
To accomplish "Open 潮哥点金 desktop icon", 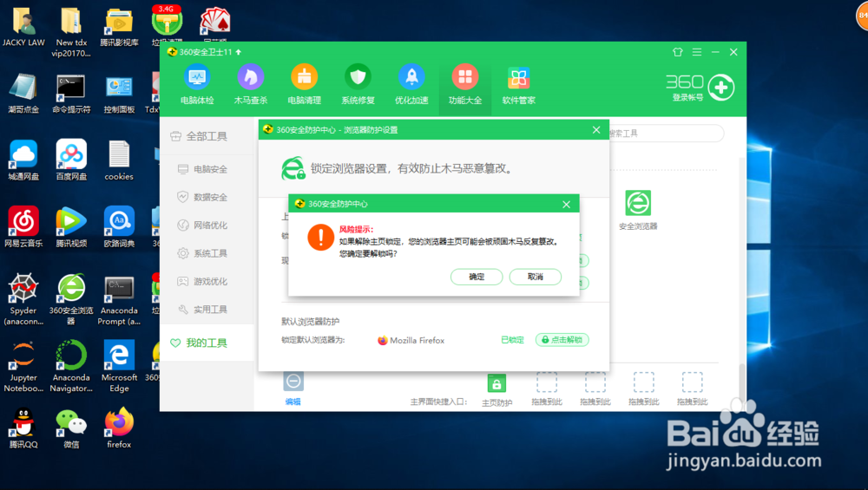I will (x=23, y=94).
